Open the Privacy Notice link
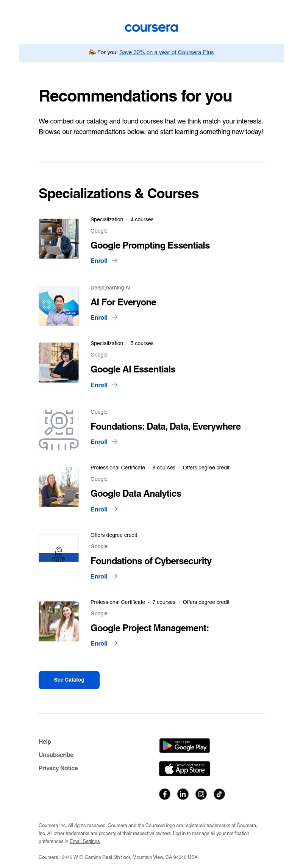This screenshot has height=868, width=303. coord(58,768)
